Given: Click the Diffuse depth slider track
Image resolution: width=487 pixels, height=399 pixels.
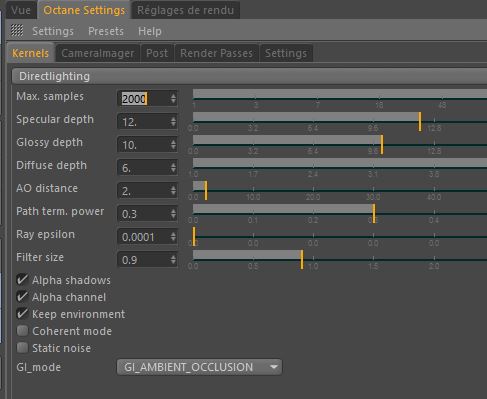Looking at the screenshot, I should (x=340, y=163).
